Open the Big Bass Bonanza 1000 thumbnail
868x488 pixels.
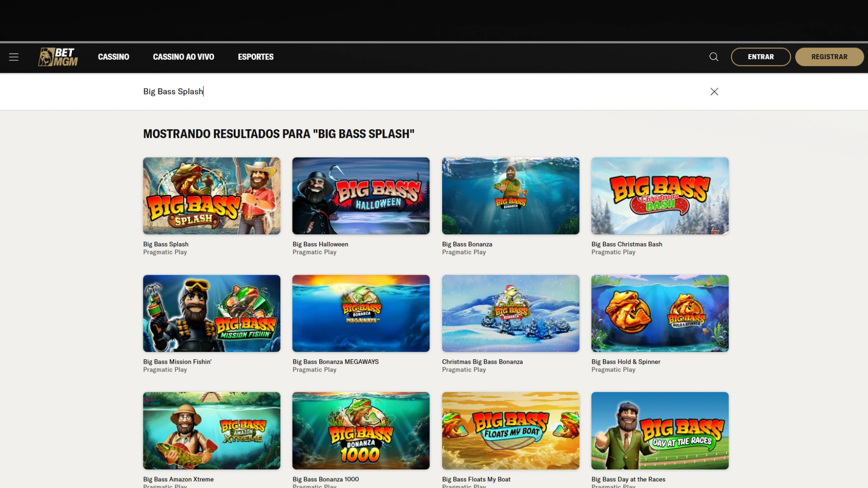pyautogui.click(x=361, y=431)
